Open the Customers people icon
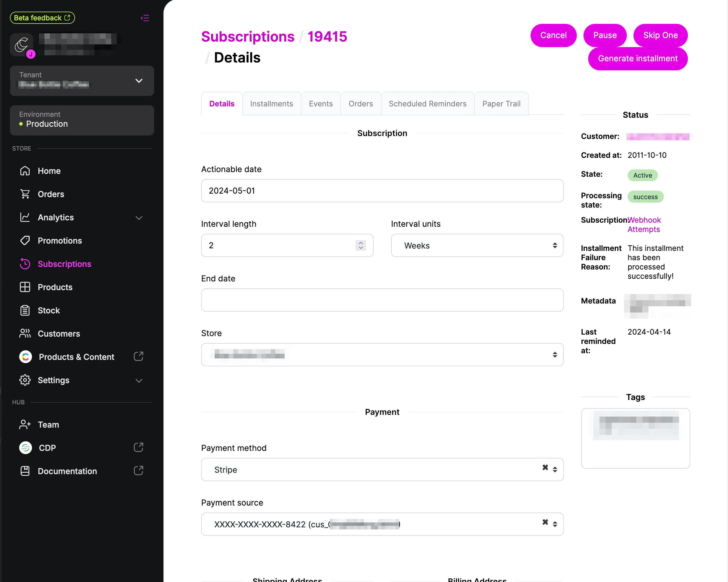This screenshot has height=582, width=728. 25,333
